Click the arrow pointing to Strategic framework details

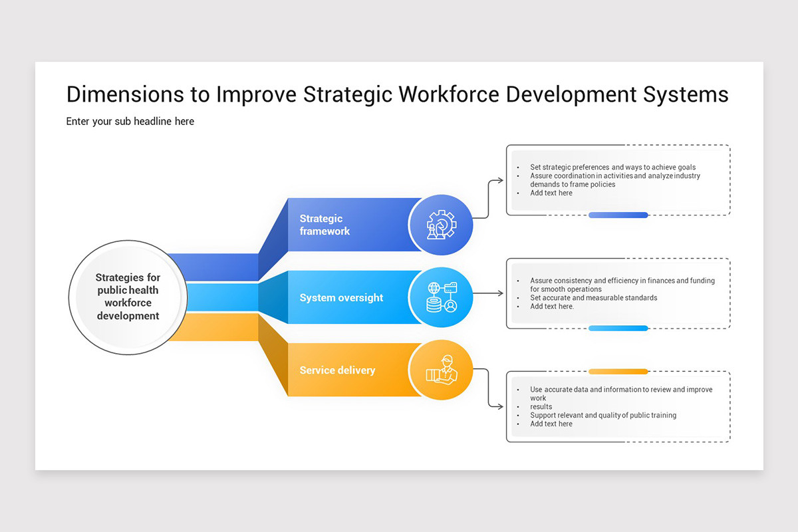[495, 180]
